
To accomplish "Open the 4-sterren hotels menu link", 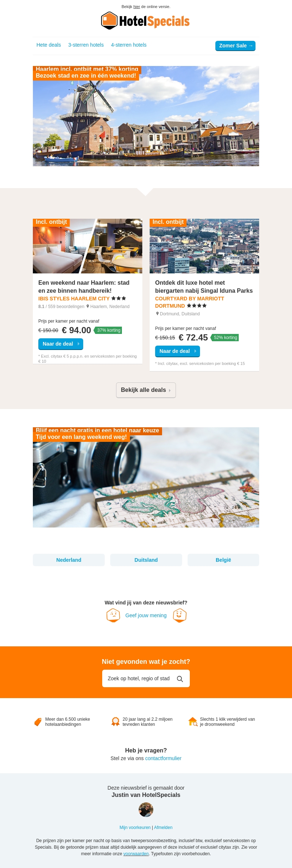I will 128,45.
